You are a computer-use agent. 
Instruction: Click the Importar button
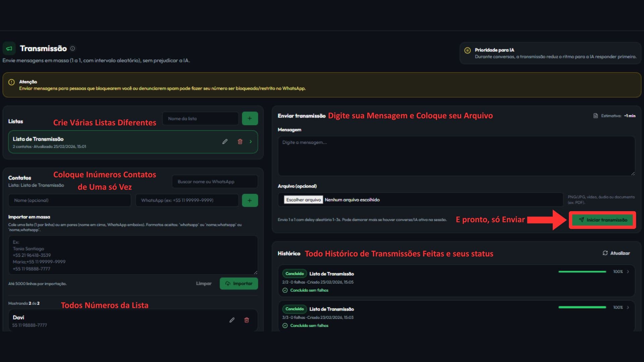click(238, 283)
